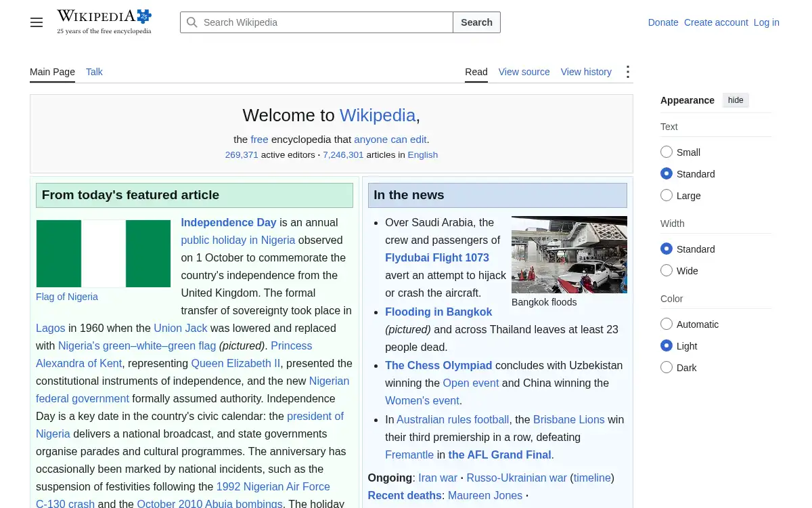Open the View source tab
This screenshot has height=508, width=812.
(x=524, y=72)
